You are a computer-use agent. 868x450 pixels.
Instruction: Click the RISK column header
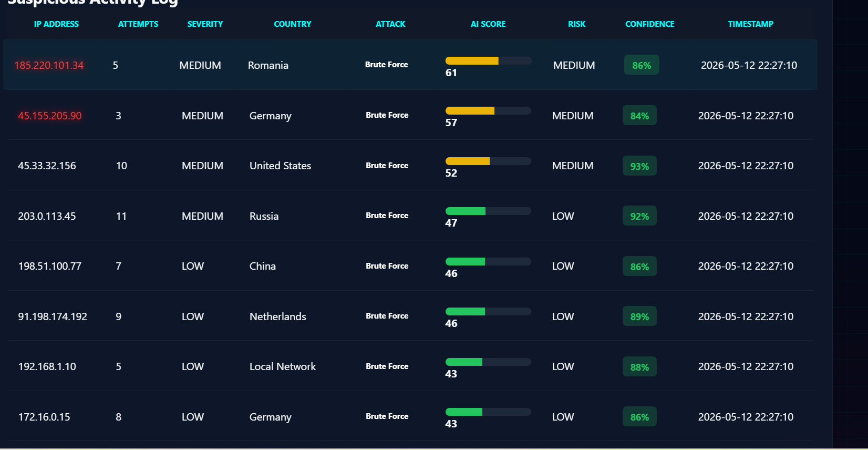tap(576, 24)
